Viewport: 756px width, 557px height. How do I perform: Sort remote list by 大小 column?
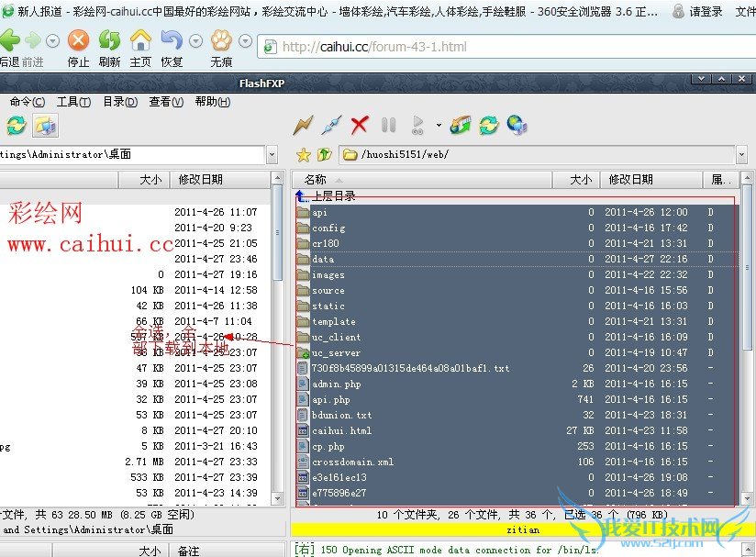(575, 180)
